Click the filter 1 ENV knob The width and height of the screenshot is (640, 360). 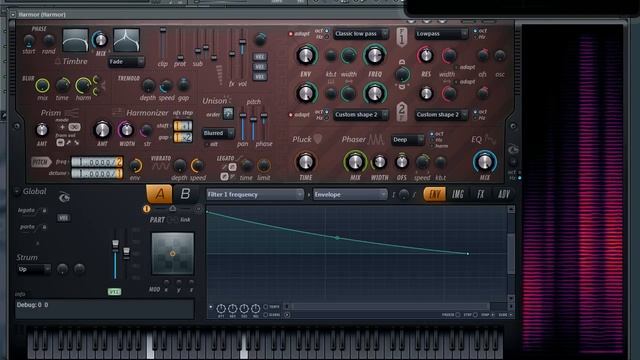306,56
